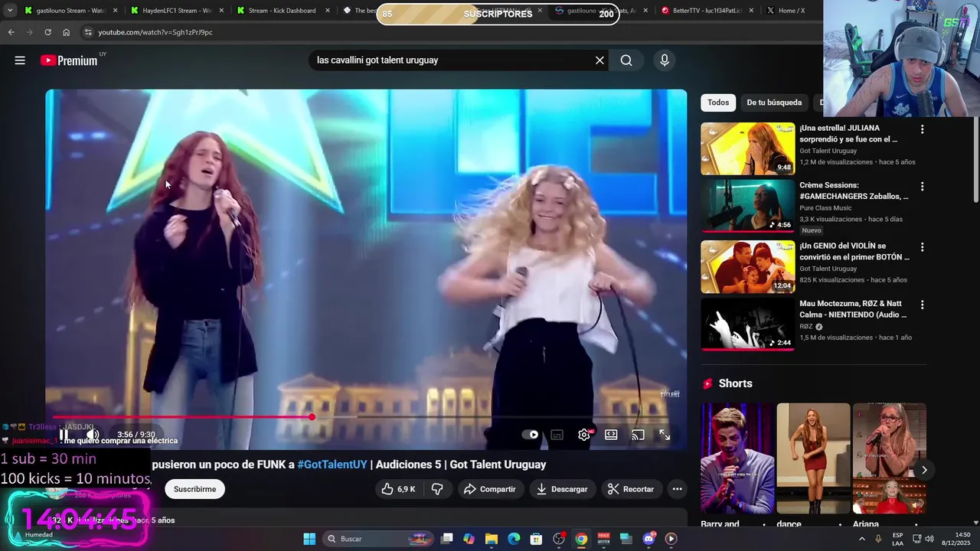Dislike the video

[437, 489]
